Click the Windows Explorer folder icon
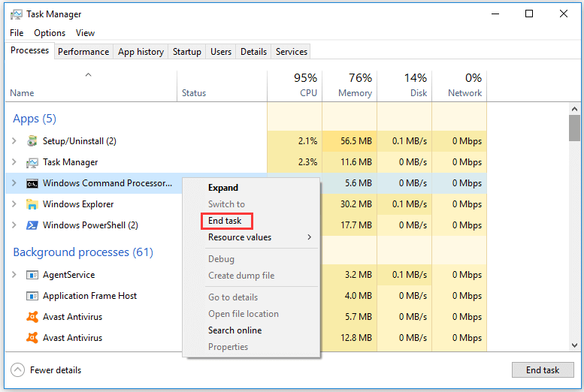This screenshot has width=584, height=392. pyautogui.click(x=32, y=204)
